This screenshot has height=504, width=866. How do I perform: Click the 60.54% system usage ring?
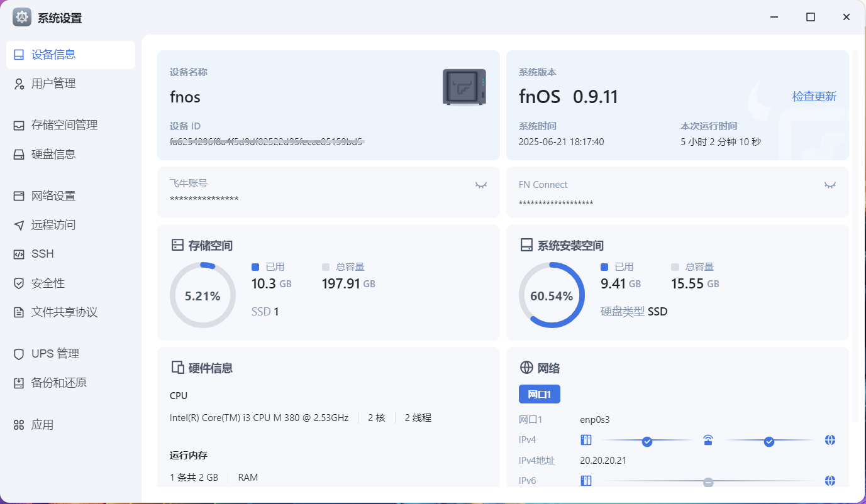point(552,295)
